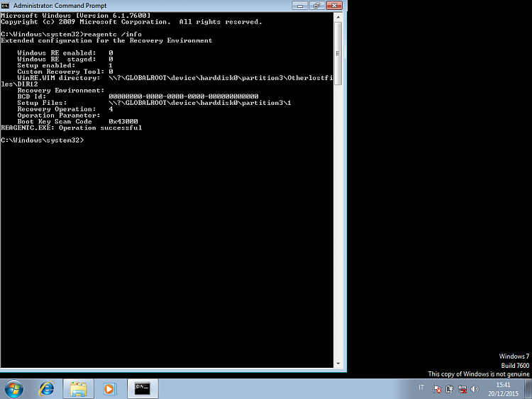
Task: Minimize the Command Prompt window
Action: coord(300,6)
